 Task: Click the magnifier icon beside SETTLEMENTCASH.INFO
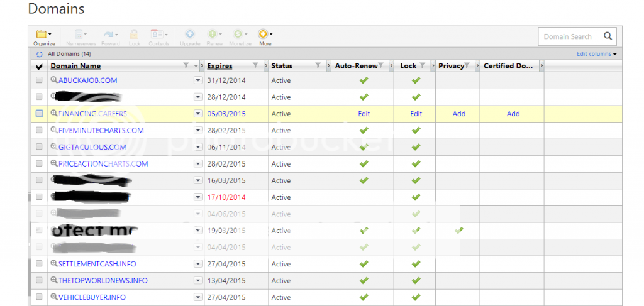[x=54, y=264]
